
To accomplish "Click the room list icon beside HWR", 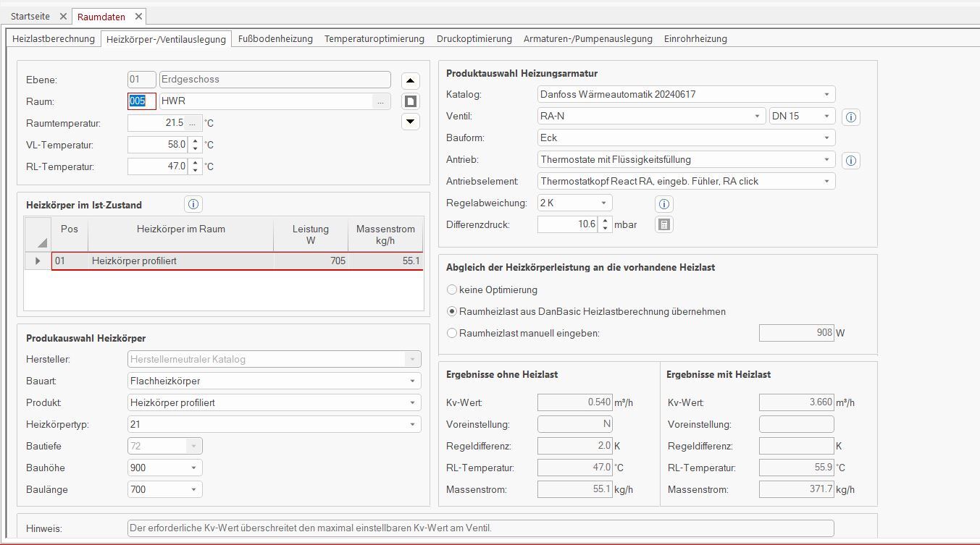I will pos(411,101).
